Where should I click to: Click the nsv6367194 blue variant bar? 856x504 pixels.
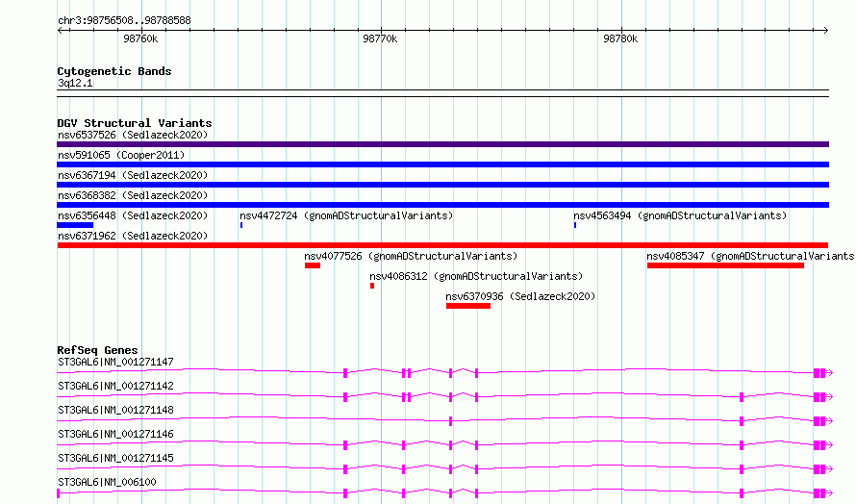pyautogui.click(x=442, y=185)
